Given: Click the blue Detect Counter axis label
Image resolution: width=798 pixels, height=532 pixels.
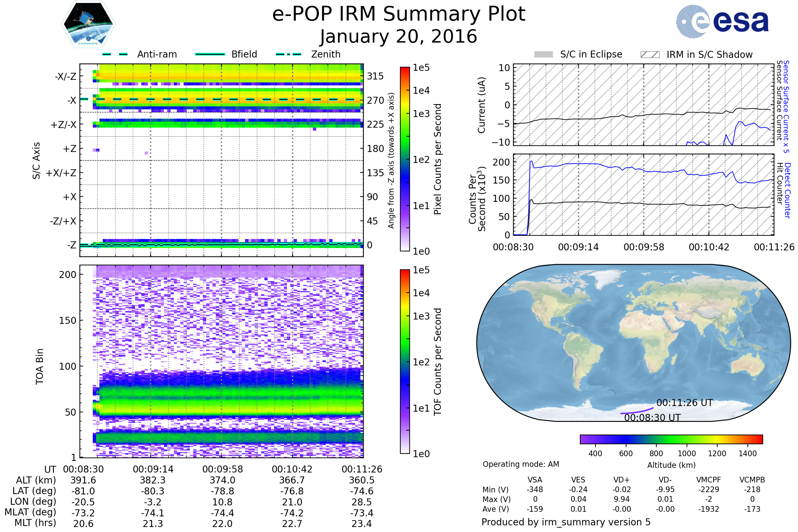Looking at the screenshot, I should tap(788, 191).
